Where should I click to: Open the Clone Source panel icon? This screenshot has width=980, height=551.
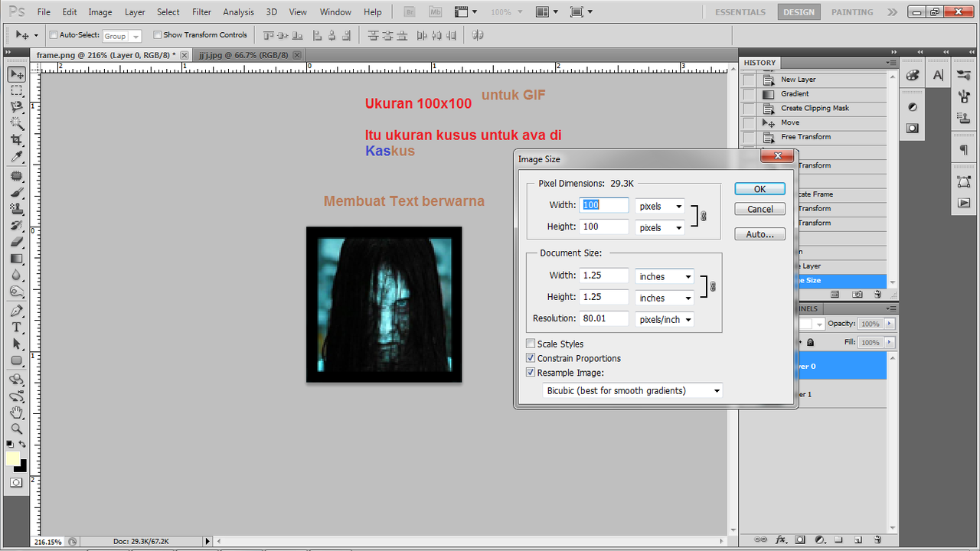pyautogui.click(x=964, y=118)
